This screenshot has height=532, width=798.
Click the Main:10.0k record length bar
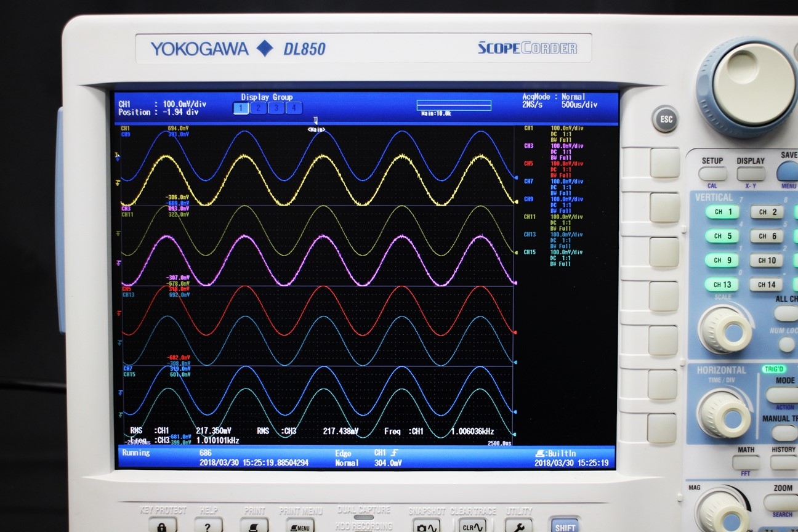coord(454,105)
